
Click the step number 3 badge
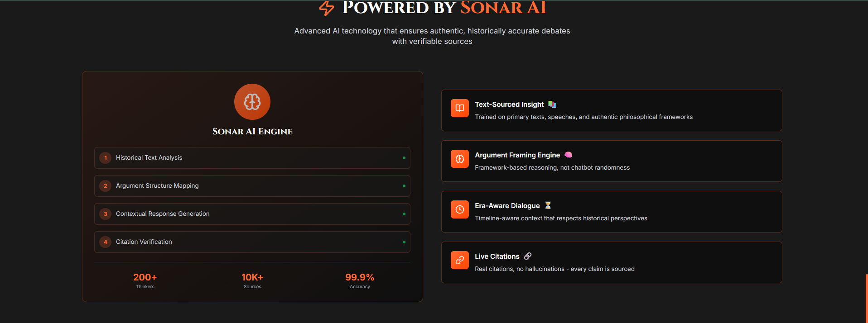coord(106,214)
